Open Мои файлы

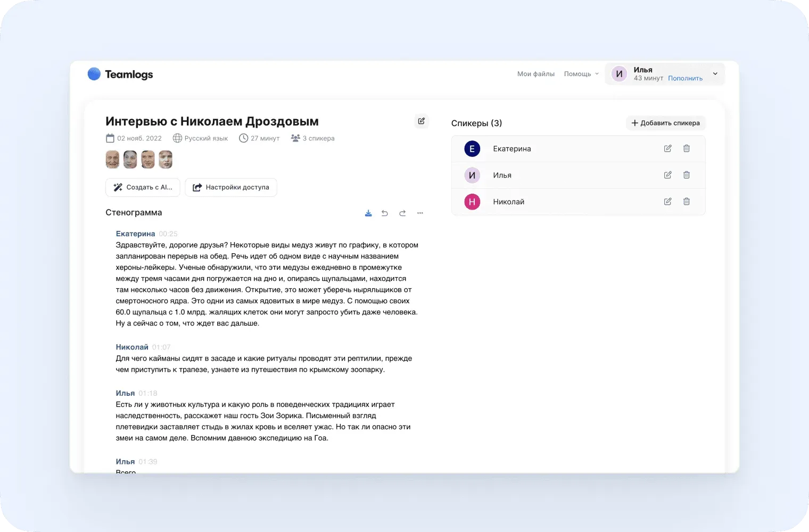coord(536,74)
